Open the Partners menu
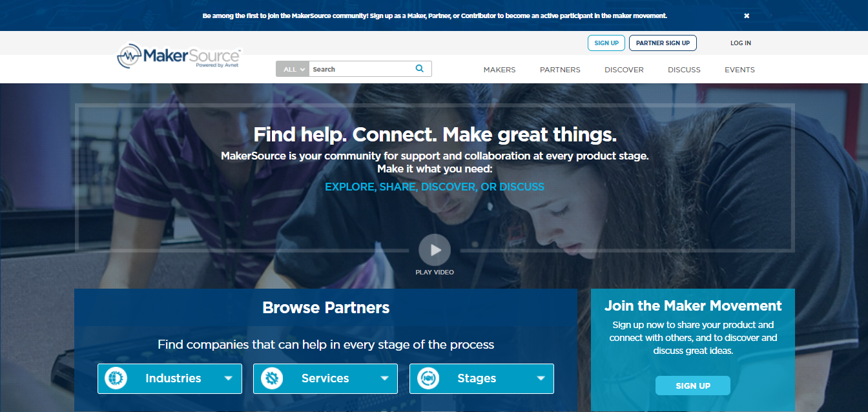This screenshot has width=868, height=412. (x=560, y=70)
